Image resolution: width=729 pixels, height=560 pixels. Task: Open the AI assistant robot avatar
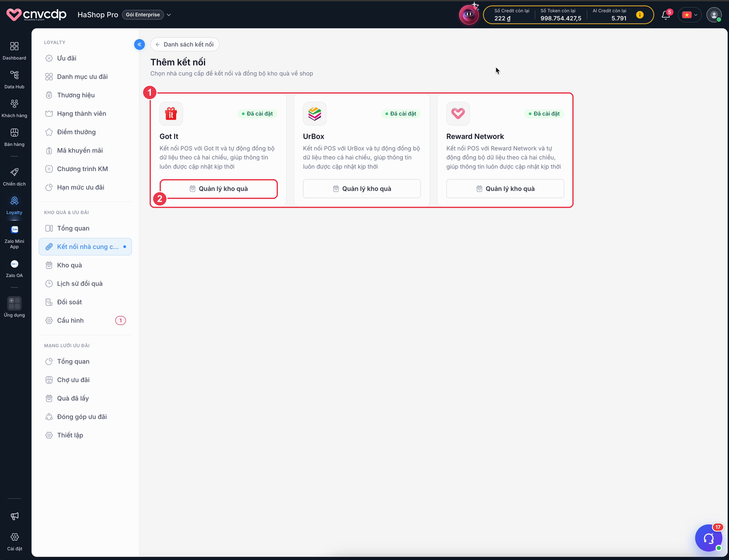coord(468,15)
